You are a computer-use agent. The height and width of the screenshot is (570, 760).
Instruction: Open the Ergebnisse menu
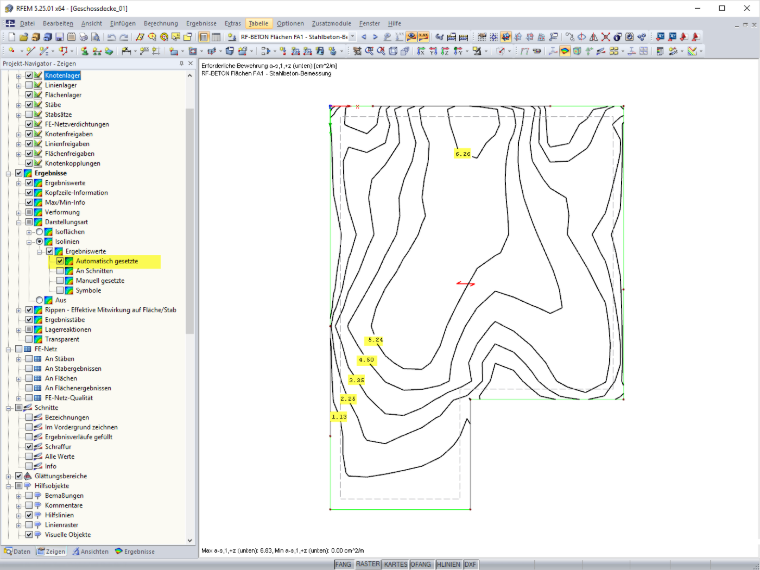[x=201, y=23]
